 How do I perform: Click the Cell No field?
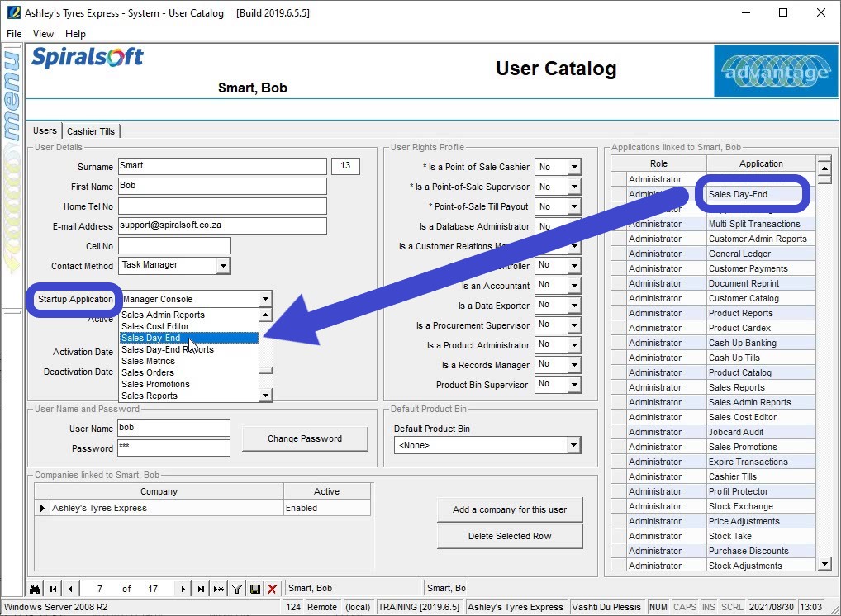174,245
